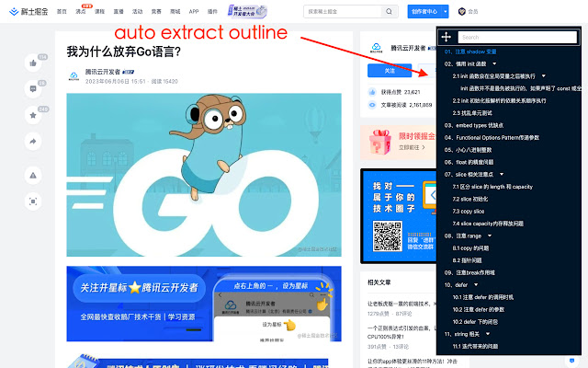Click the developer conference banner in the header
588x368 pixels.
[x=247, y=12]
